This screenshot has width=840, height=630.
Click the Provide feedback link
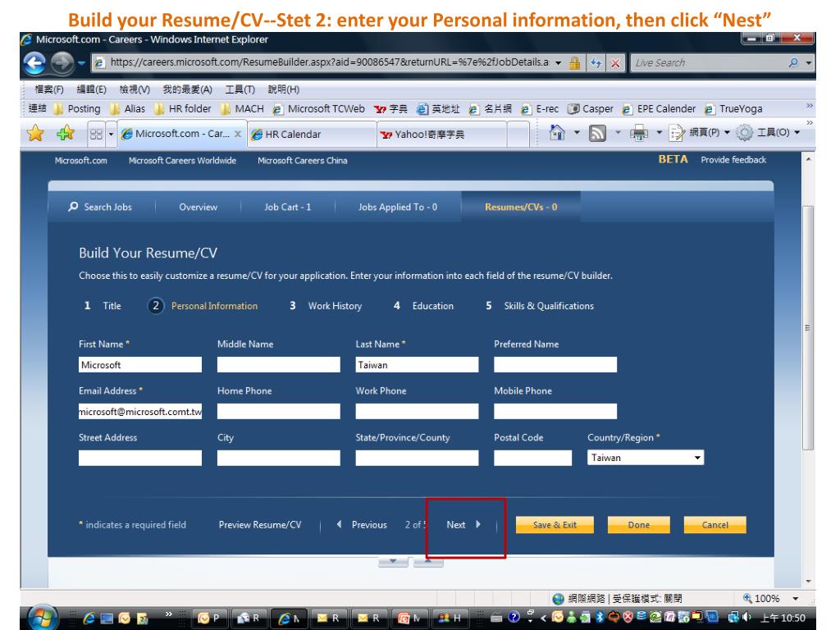733,160
